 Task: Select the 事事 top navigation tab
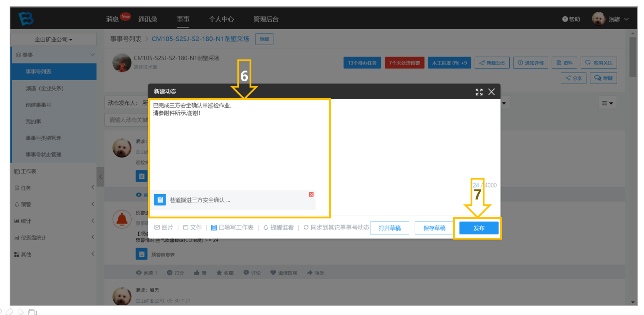183,19
